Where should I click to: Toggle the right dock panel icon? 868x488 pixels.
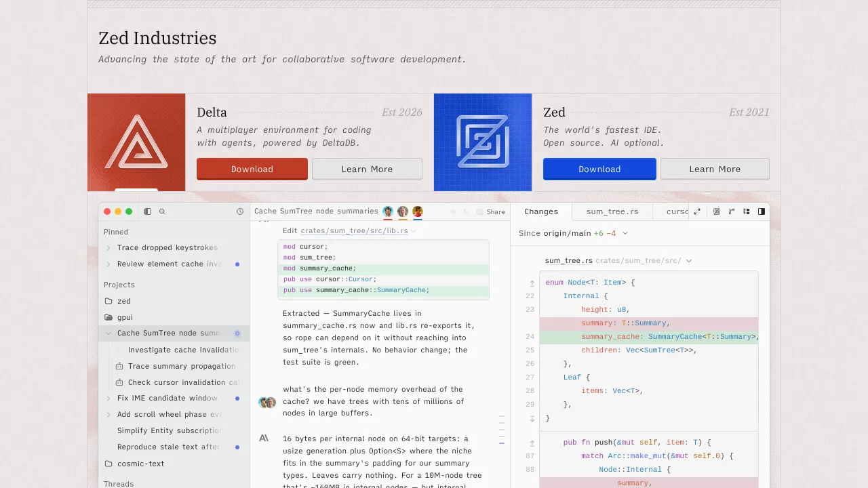click(762, 211)
